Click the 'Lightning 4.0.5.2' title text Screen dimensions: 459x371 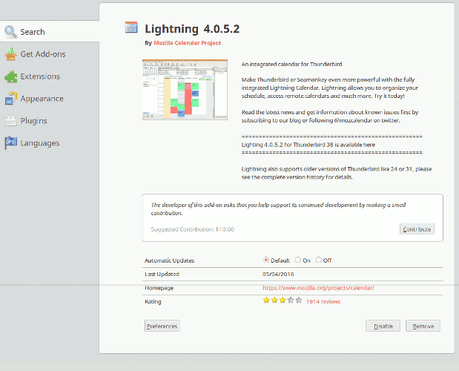click(x=192, y=29)
